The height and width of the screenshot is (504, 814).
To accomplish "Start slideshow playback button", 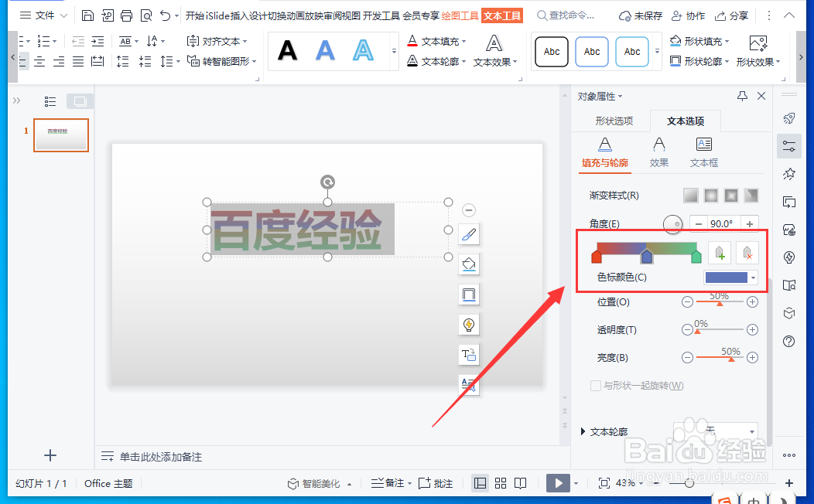I will pyautogui.click(x=558, y=483).
